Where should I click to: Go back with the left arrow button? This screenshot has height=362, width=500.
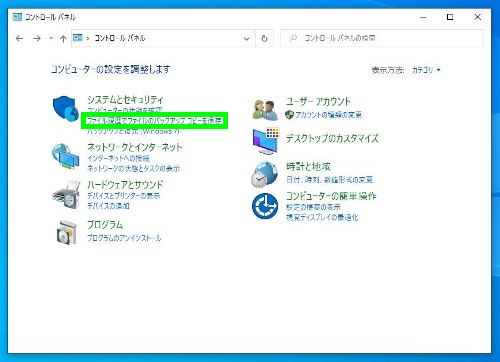pos(19,38)
